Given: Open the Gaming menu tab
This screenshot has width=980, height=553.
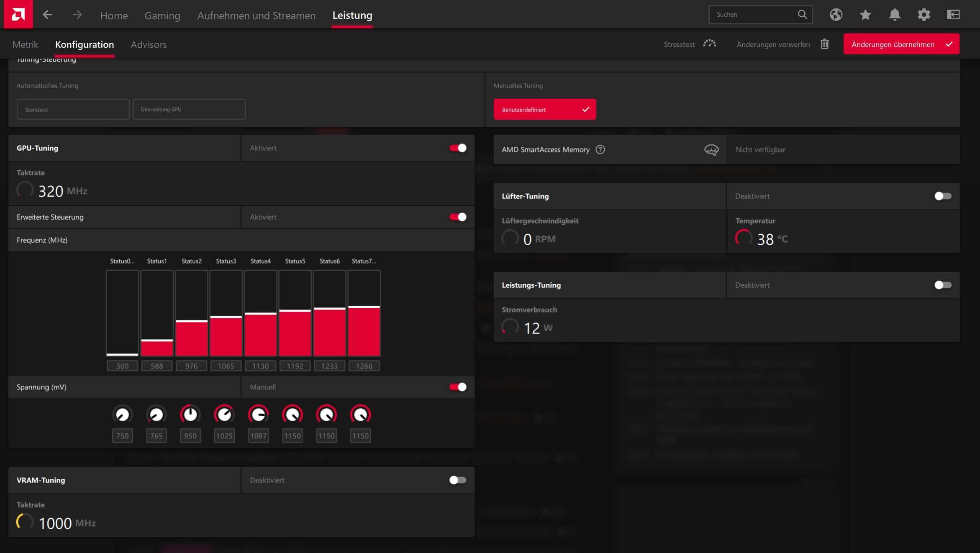Looking at the screenshot, I should 162,15.
